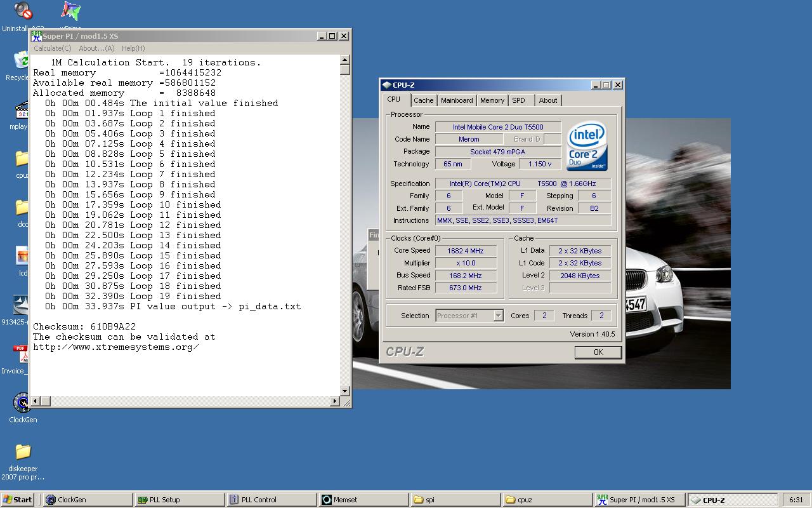Open the Recycle Bin desktop icon
The width and height of the screenshot is (812, 508).
pyautogui.click(x=23, y=61)
